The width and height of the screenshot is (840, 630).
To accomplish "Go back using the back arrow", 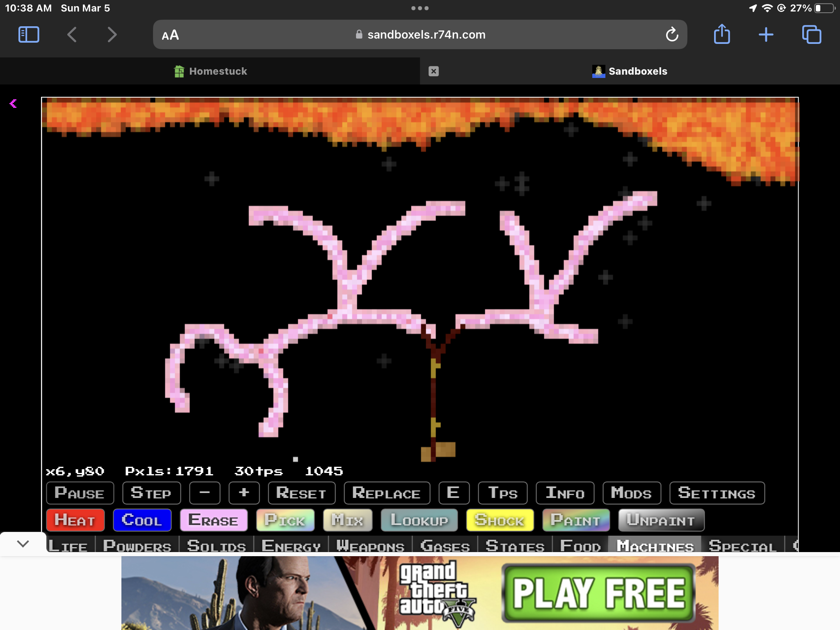I will coord(72,35).
